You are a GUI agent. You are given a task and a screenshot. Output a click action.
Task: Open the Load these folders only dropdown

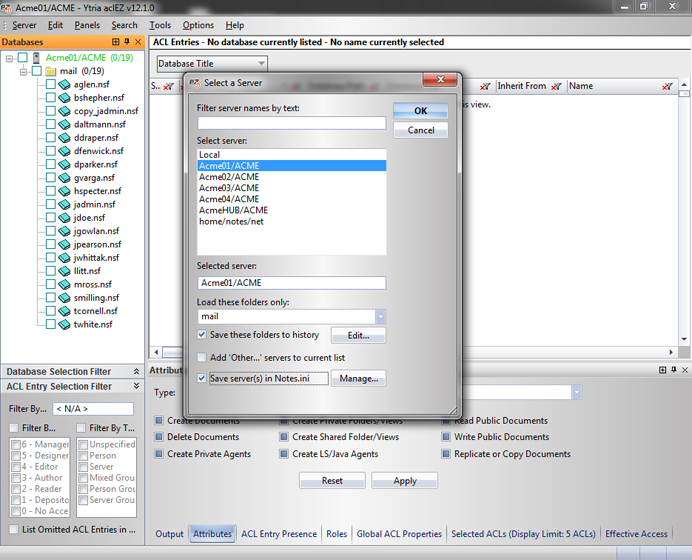click(380, 316)
